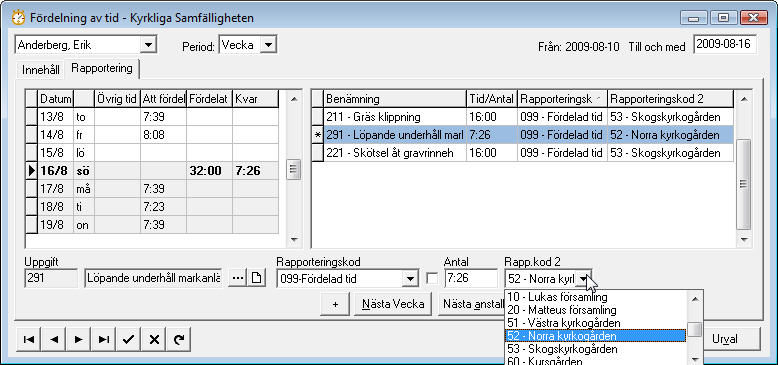Click the Nästa anställd button
Image resolution: width=778 pixels, height=365 pixels.
pos(471,304)
